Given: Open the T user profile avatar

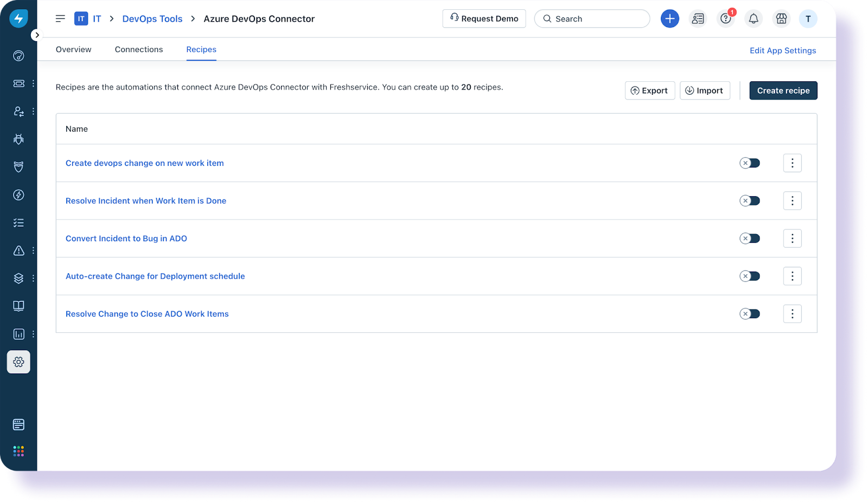Looking at the screenshot, I should coord(808,18).
